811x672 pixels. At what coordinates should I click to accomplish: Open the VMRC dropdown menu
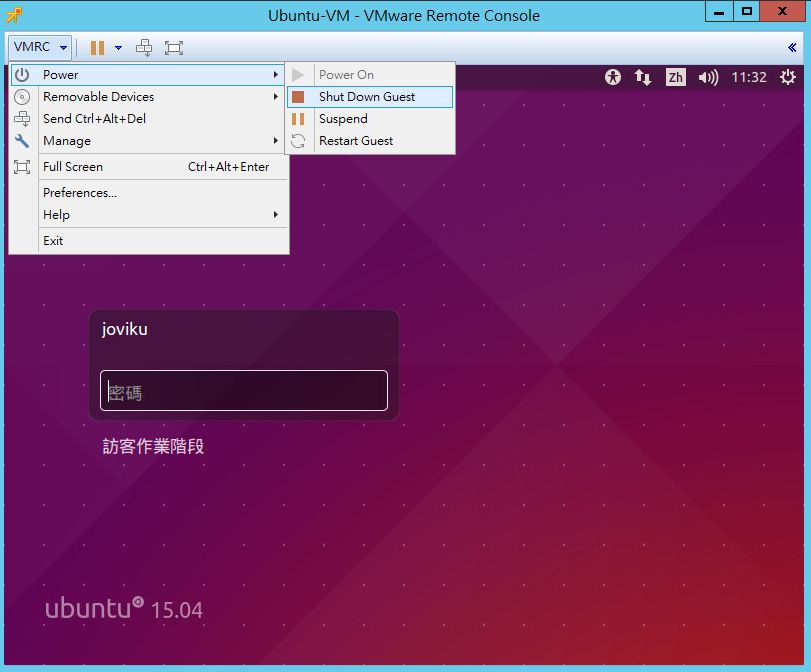coord(39,47)
